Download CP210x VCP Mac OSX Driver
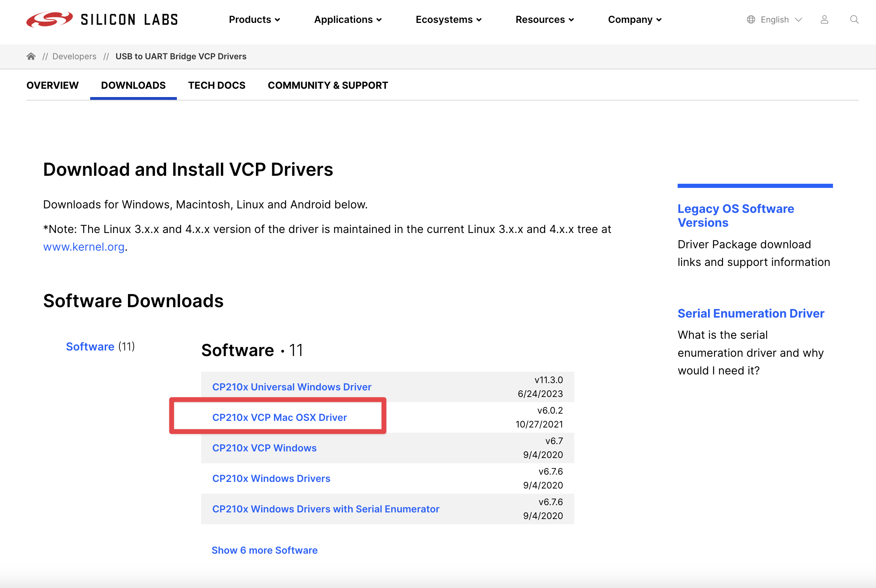The width and height of the screenshot is (876, 588). (x=280, y=417)
